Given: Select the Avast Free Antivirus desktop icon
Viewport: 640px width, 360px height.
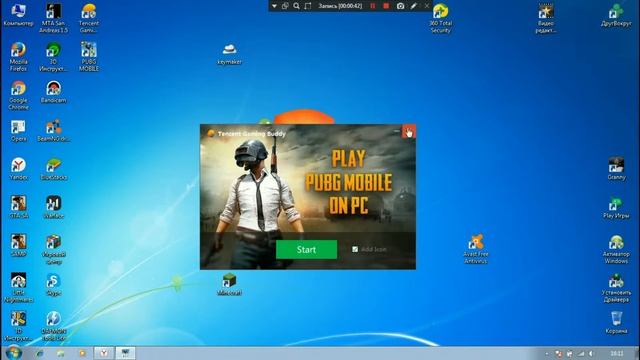Looking at the screenshot, I should (476, 249).
